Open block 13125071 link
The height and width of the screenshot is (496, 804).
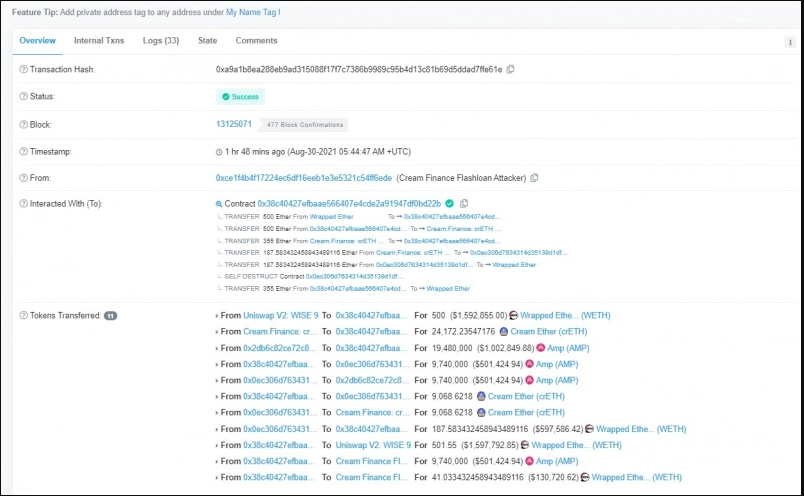(x=234, y=124)
